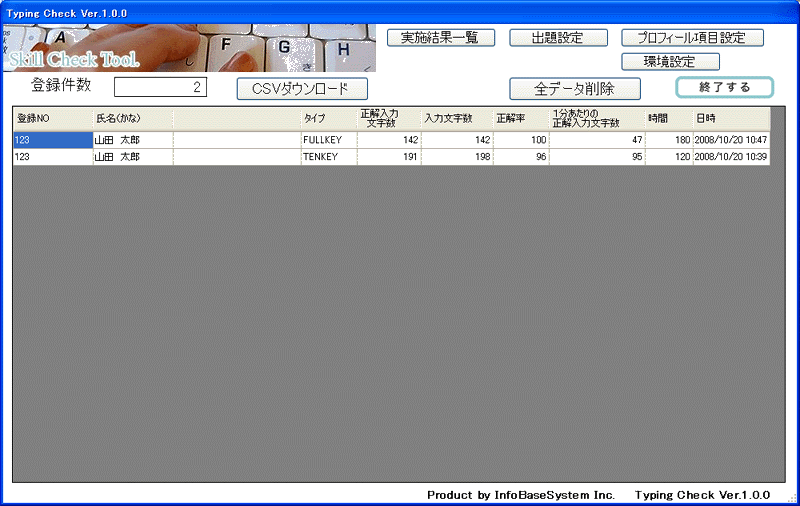Screen dimensions: 800x506
Task: Click time value 120 cell
Action: click(669, 157)
